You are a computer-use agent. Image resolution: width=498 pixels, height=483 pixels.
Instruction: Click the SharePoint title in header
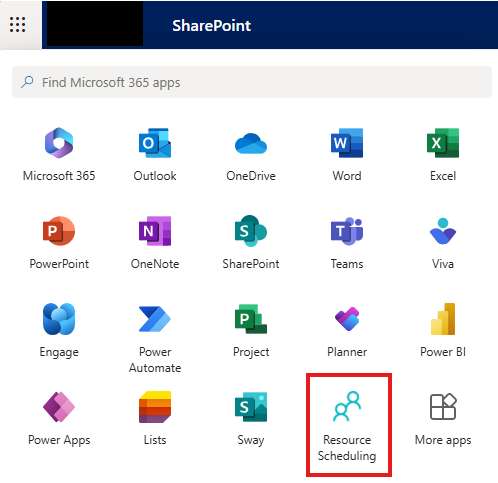coord(211,25)
